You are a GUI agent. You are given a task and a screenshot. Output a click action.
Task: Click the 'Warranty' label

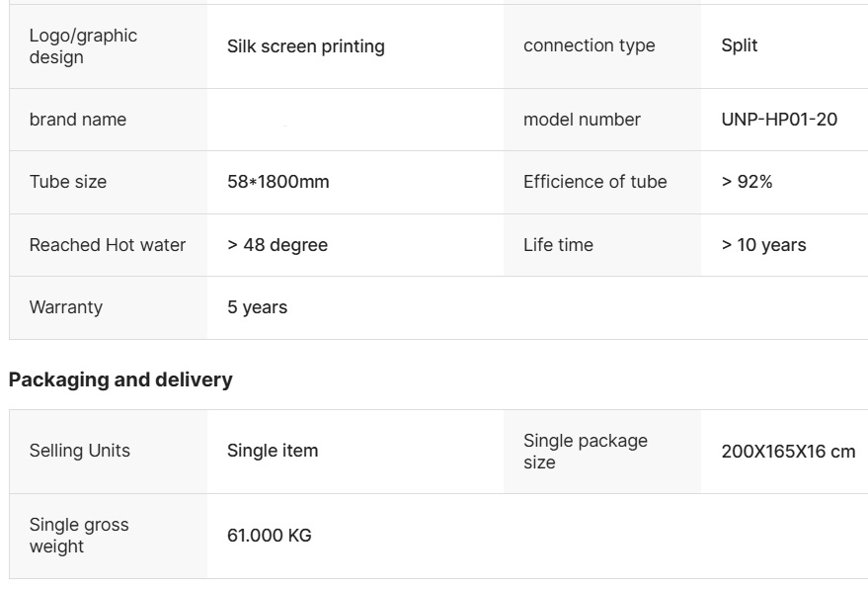[65, 307]
